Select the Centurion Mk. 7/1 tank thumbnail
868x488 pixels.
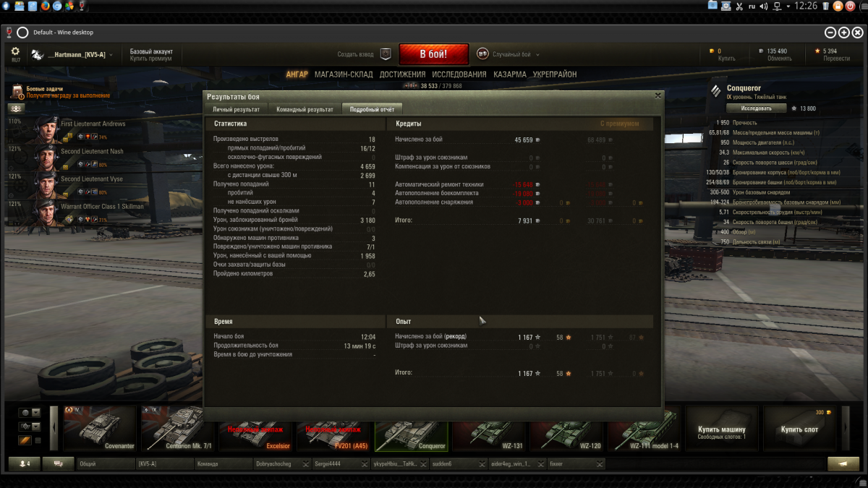point(176,428)
